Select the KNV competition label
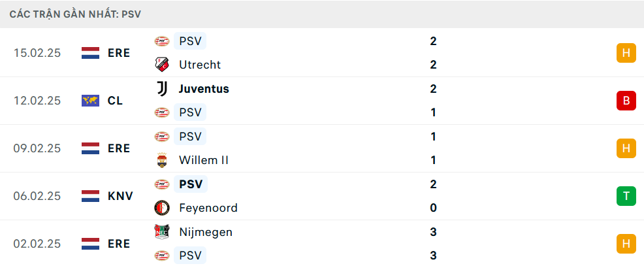This screenshot has width=644, height=266. [120, 196]
